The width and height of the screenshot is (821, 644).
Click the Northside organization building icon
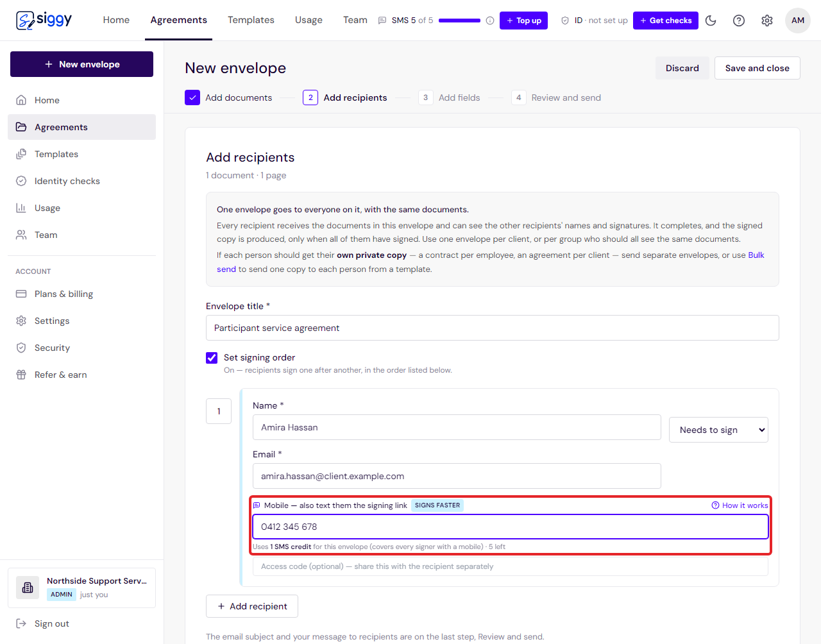(x=28, y=588)
